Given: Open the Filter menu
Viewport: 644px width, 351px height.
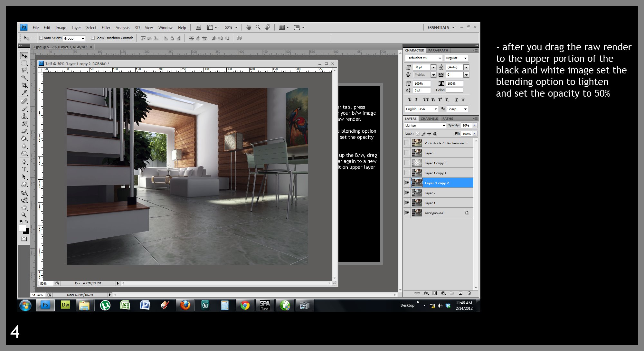Looking at the screenshot, I should point(106,28).
